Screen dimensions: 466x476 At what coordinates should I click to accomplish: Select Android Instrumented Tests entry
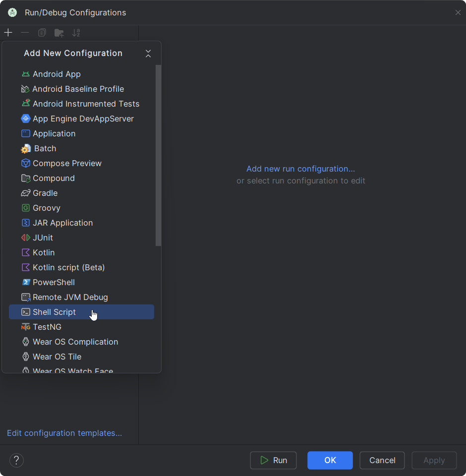click(x=81, y=104)
